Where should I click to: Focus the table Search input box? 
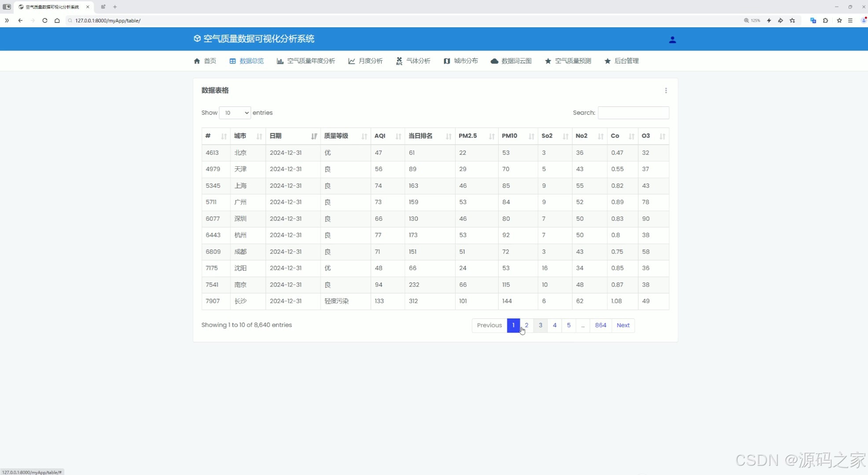click(633, 113)
